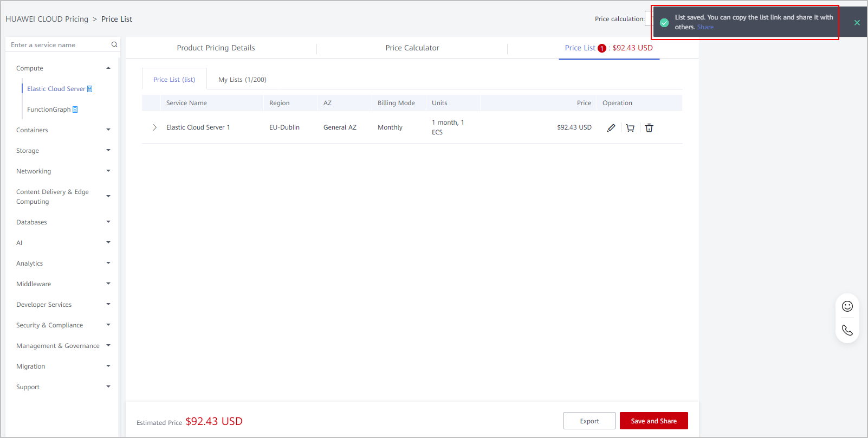
Task: Expand the Middleware category
Action: click(x=108, y=284)
